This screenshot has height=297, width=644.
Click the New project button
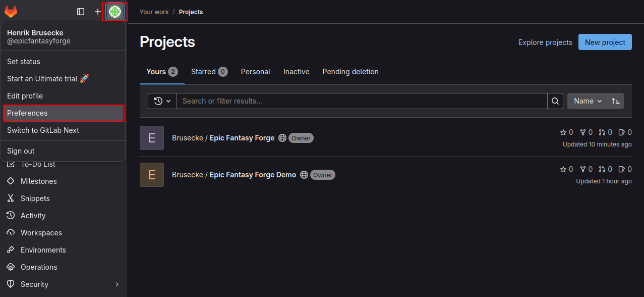605,42
